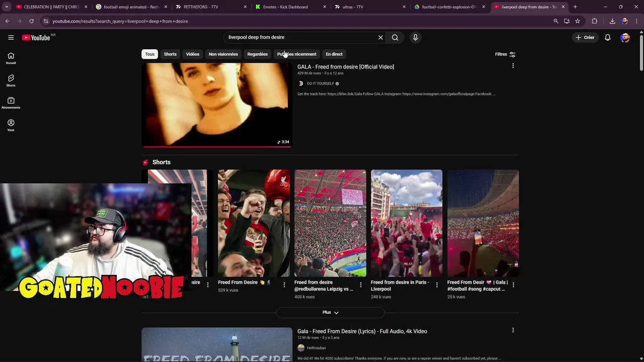644x362 pixels.
Task: Start voice search with microphone
Action: point(415,37)
